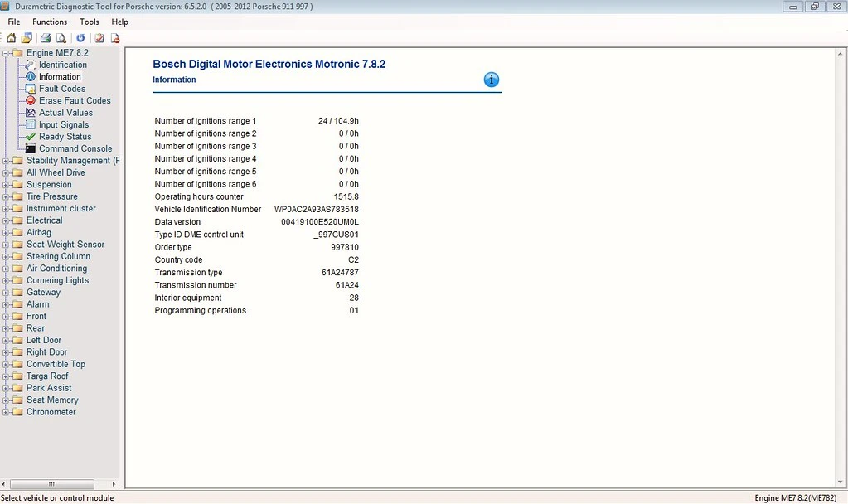Expand the Instrument cluster node
The height and width of the screenshot is (504, 848).
point(6,209)
